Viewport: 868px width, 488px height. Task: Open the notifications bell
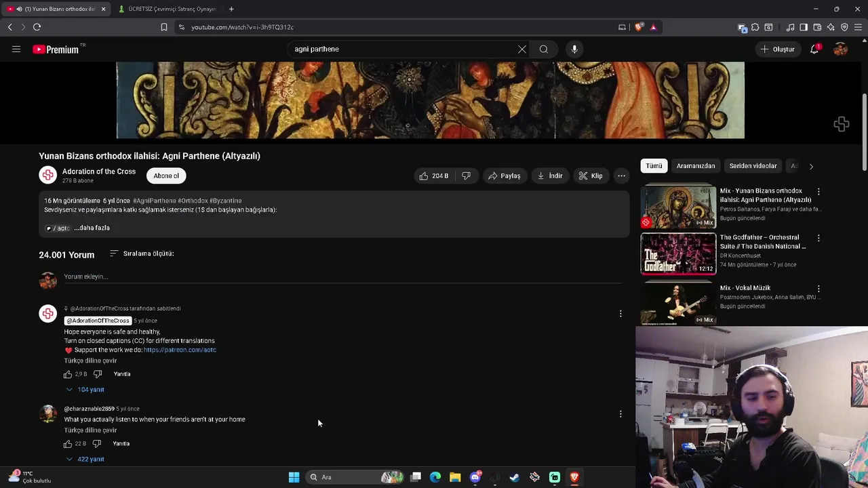[x=814, y=49]
